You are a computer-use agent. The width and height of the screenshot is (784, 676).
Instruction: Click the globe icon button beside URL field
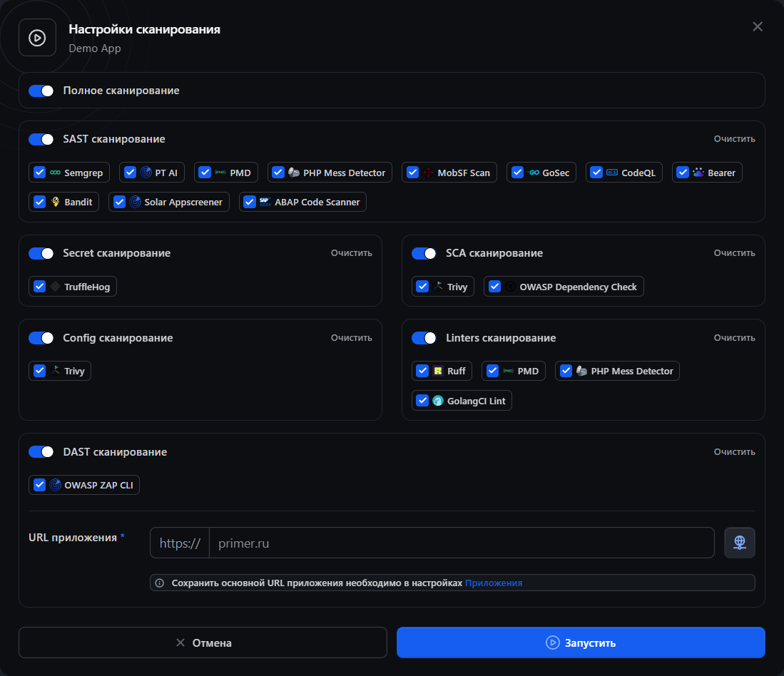click(x=740, y=543)
